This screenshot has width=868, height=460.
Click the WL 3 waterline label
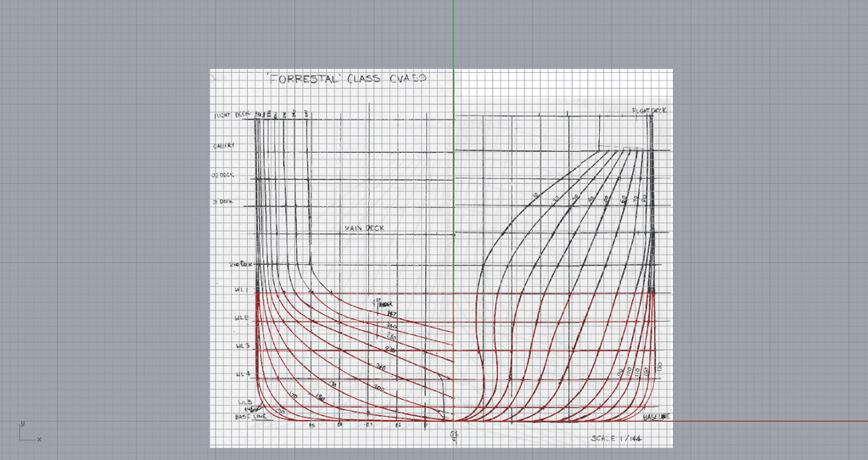coord(241,346)
